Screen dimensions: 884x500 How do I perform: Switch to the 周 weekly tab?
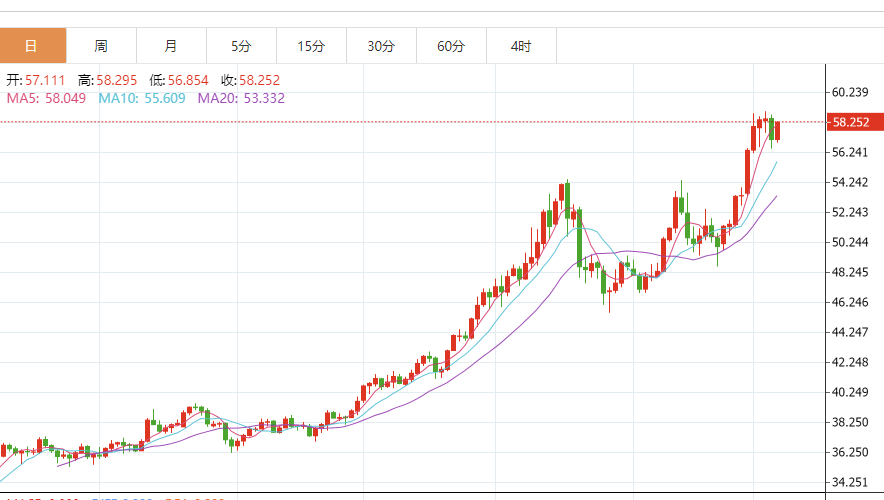(101, 46)
